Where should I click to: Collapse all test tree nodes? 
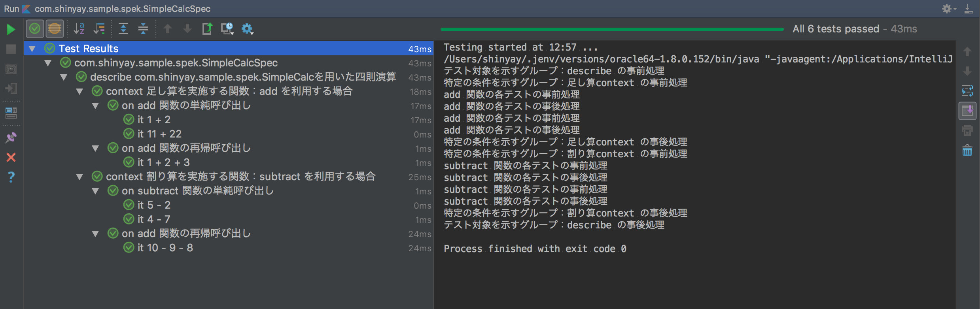[x=143, y=28]
